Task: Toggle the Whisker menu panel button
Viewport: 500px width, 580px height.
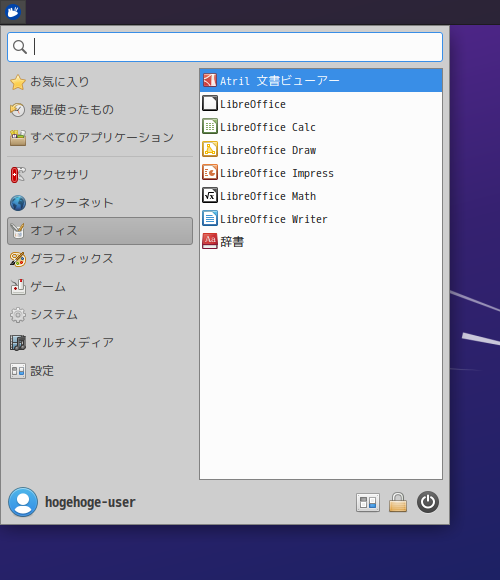Action: point(13,12)
